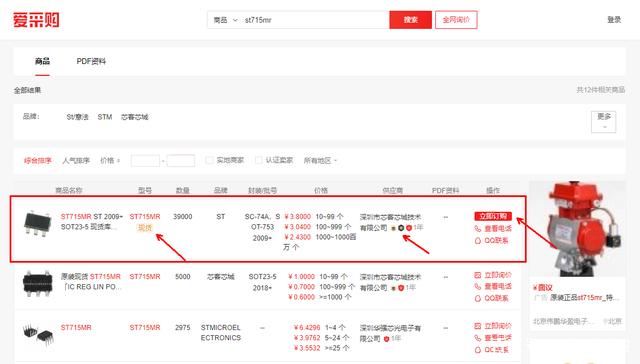Click the ST715MR model cell in 39000 row
This screenshot has width=640, height=364.
click(145, 217)
